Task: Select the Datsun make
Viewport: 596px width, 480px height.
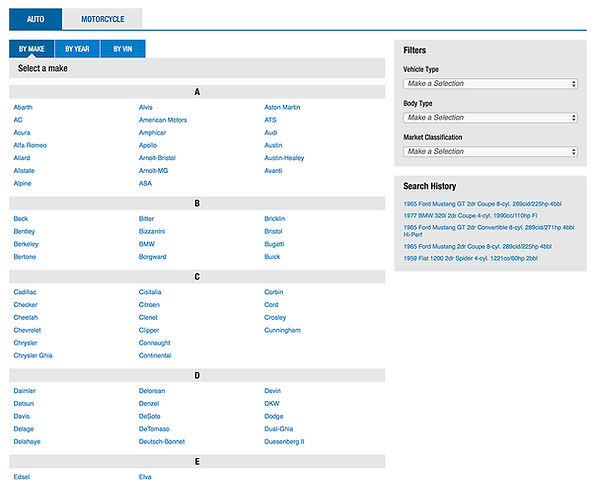Action: coord(24,403)
